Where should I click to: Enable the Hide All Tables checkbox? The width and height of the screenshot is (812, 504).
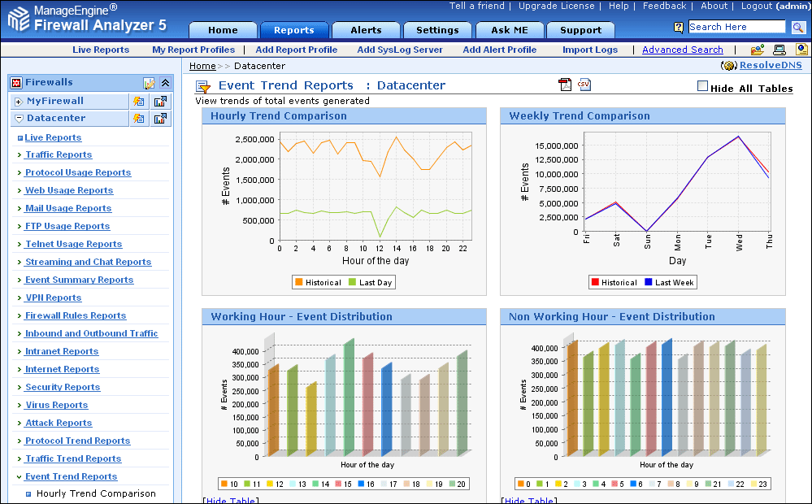point(703,86)
